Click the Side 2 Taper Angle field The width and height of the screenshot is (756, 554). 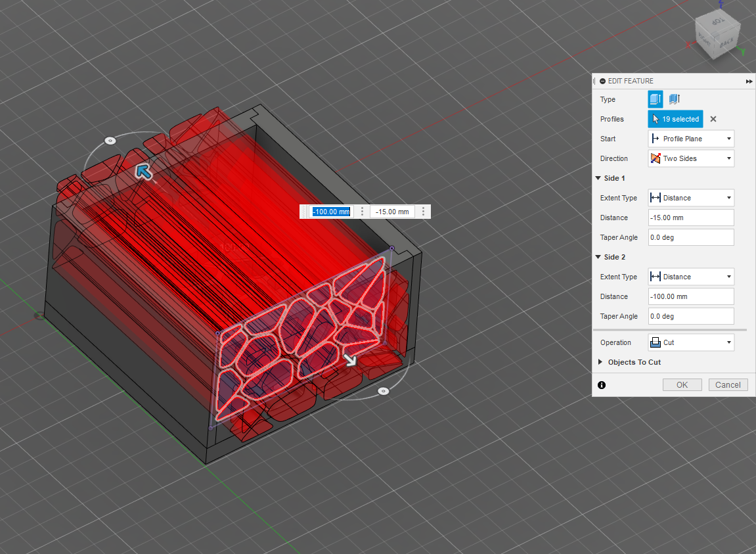point(690,316)
